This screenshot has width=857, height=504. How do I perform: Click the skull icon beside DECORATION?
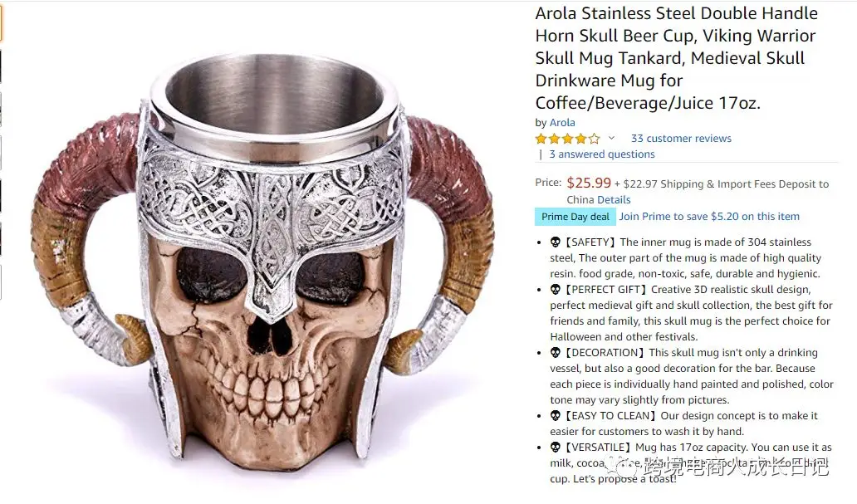tap(556, 353)
